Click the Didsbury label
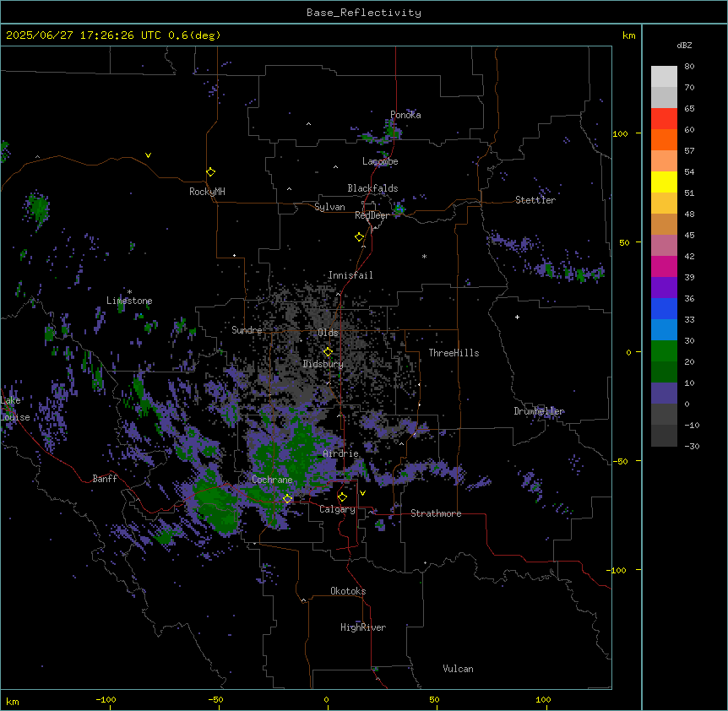Viewport: 728px width, 711px height. click(323, 364)
